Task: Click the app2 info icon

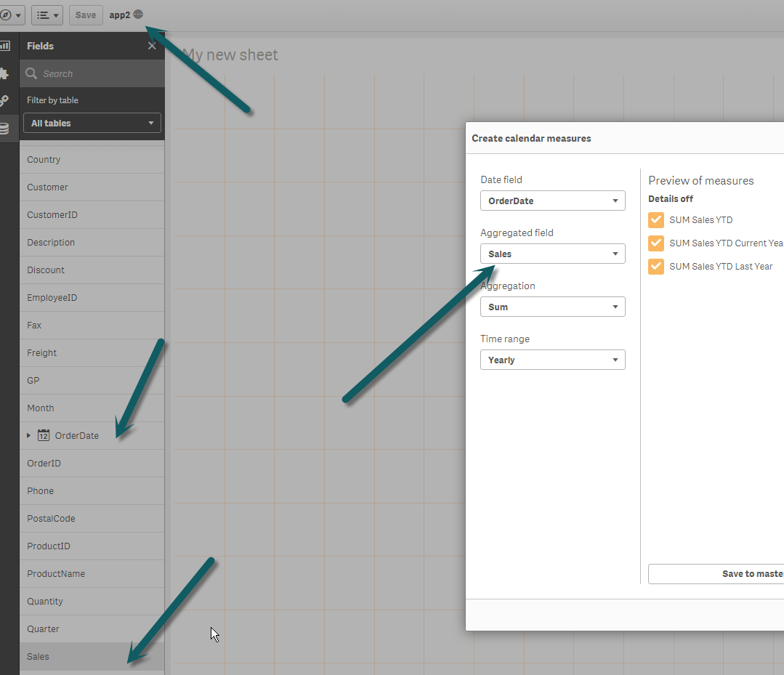Action: pos(138,15)
